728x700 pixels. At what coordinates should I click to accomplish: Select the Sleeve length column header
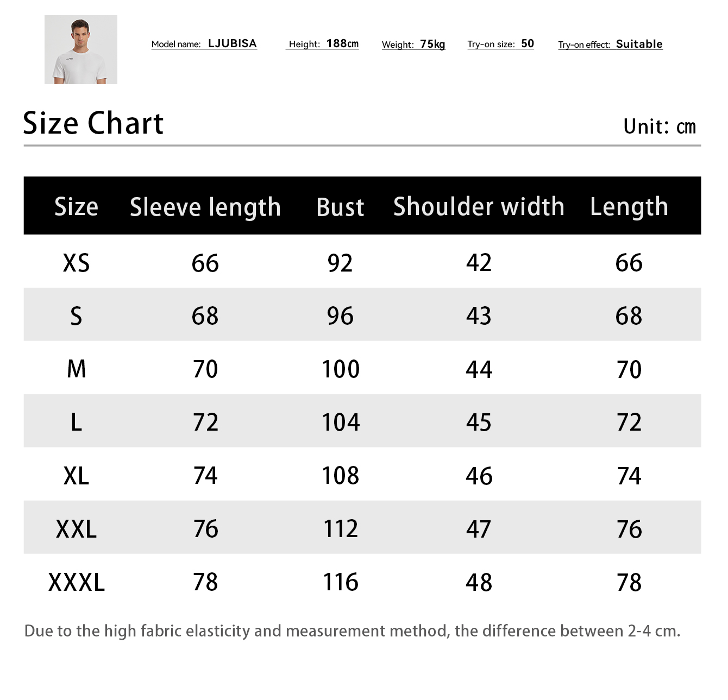tap(205, 207)
